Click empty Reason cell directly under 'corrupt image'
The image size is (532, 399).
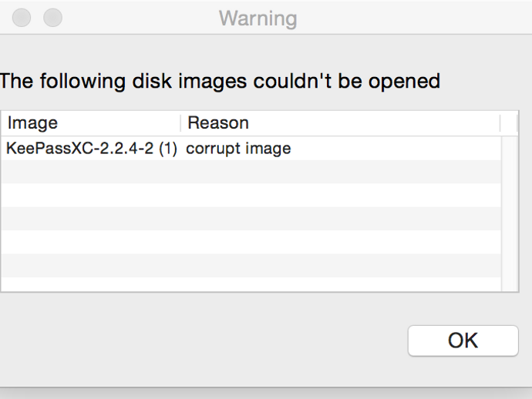tap(238, 172)
